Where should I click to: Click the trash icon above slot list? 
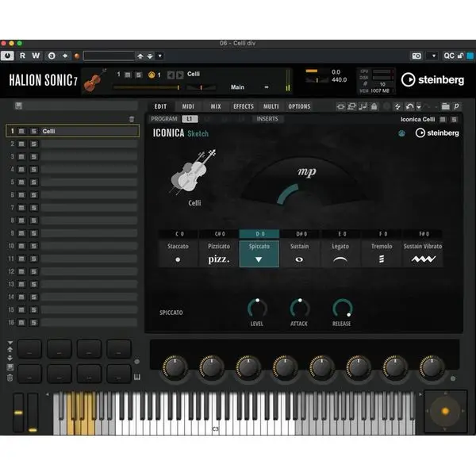(x=132, y=119)
